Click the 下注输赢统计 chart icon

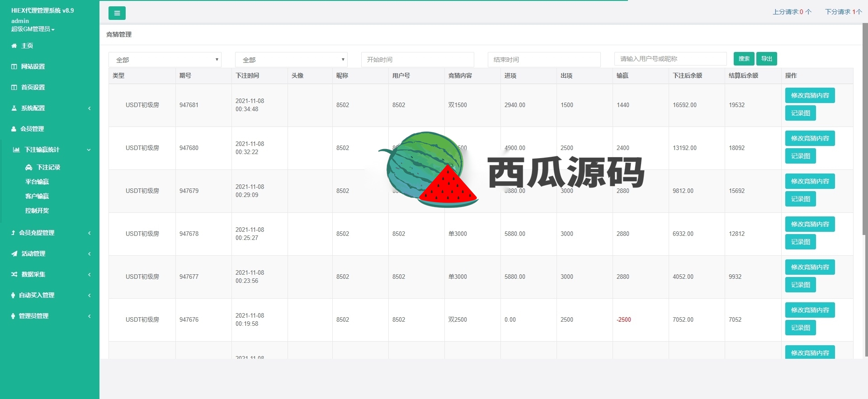(x=16, y=150)
